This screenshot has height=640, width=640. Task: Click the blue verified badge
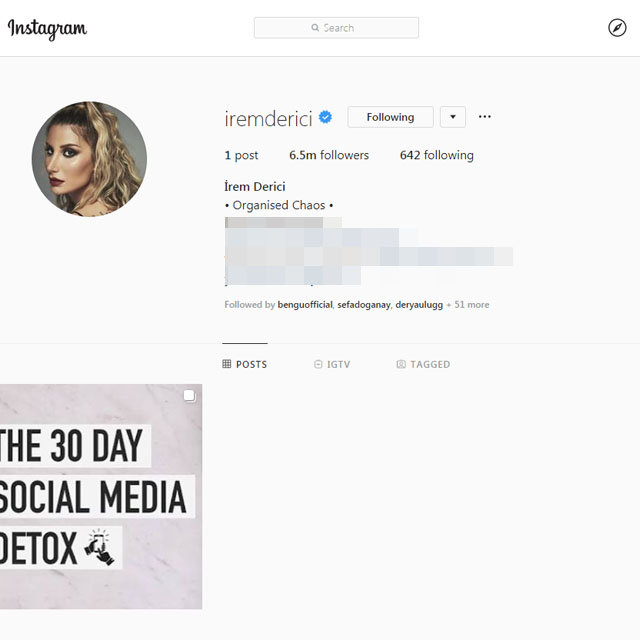click(x=325, y=117)
